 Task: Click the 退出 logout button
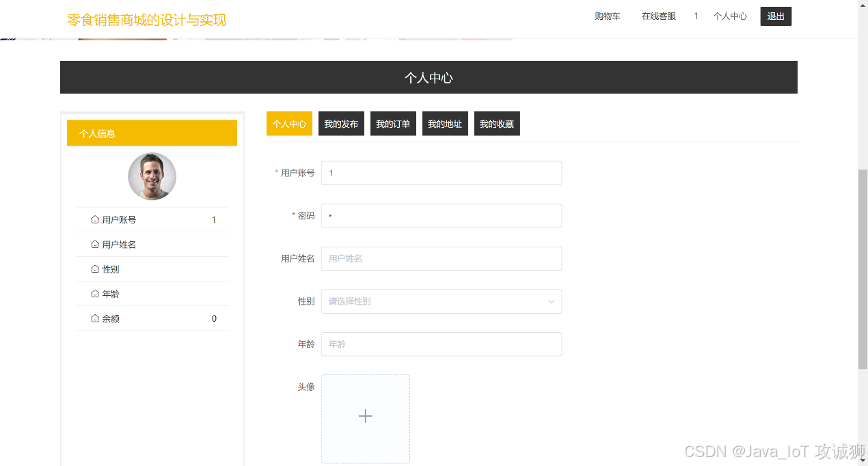tap(776, 16)
